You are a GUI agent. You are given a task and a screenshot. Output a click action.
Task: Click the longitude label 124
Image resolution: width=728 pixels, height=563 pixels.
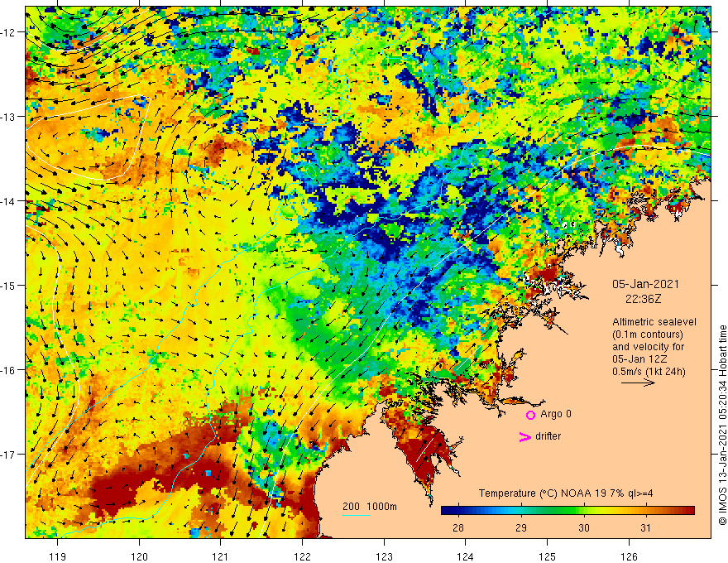pos(466,556)
